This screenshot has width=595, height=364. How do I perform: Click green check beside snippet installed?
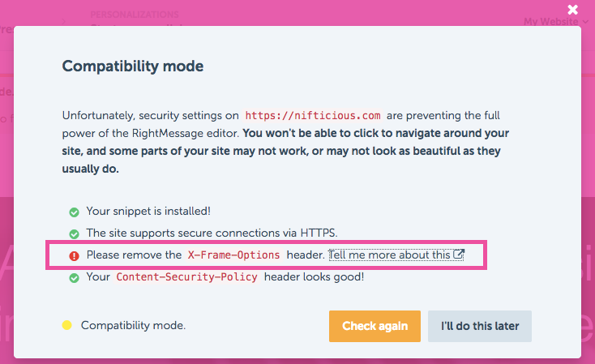(x=74, y=212)
